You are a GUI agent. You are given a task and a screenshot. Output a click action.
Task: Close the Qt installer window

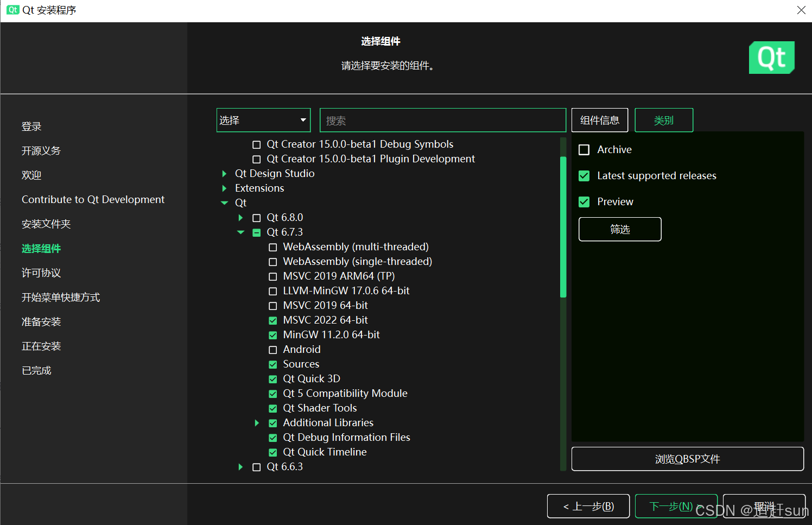click(x=801, y=10)
